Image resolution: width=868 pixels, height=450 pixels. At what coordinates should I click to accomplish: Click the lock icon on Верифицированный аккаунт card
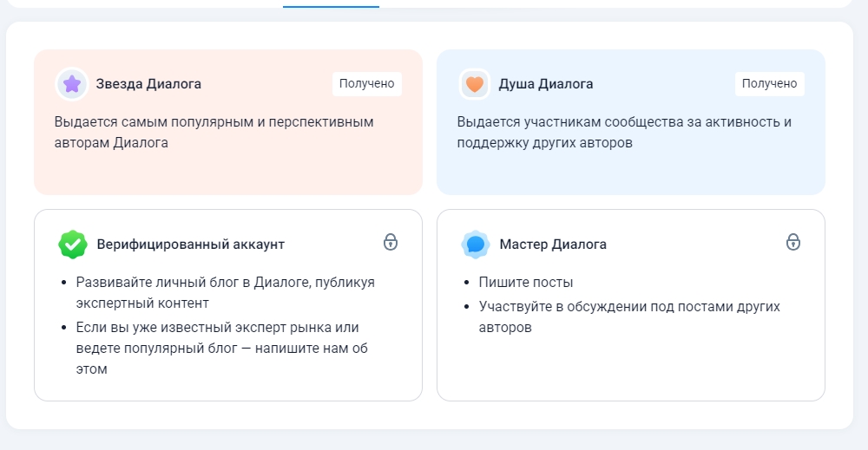[x=391, y=242]
